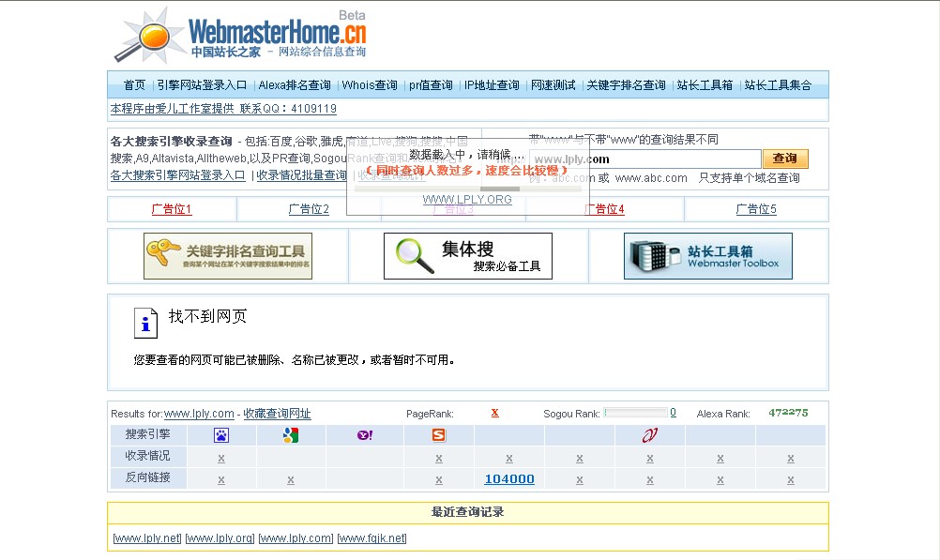
Task: Click the red swirl search engine icon
Action: 650,435
